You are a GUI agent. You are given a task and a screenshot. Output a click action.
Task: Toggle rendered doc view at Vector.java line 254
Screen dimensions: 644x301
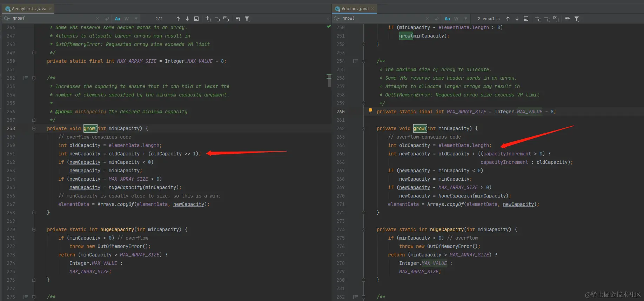[355, 61]
